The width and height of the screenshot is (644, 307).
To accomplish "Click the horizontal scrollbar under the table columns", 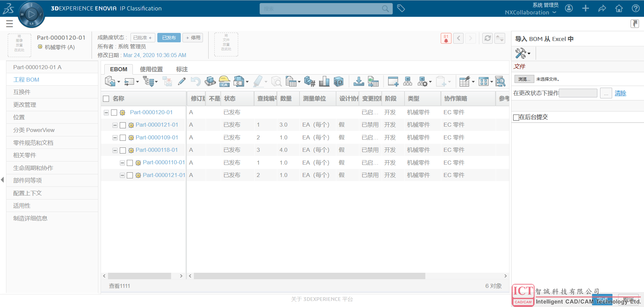I will click(310, 276).
